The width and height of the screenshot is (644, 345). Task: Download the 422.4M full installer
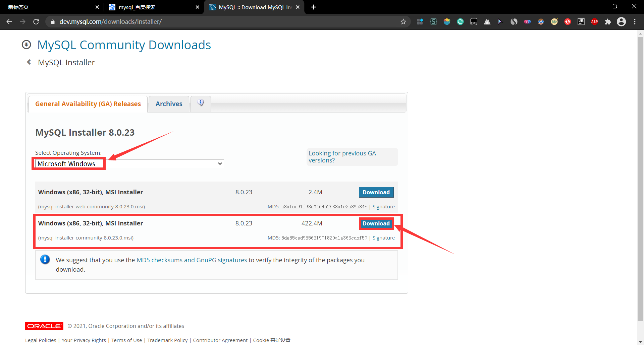pos(376,223)
